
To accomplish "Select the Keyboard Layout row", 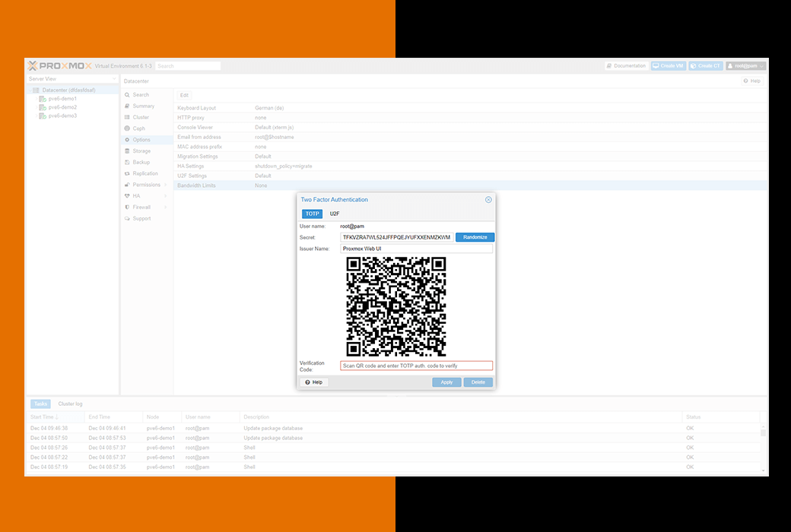I will (x=471, y=108).
